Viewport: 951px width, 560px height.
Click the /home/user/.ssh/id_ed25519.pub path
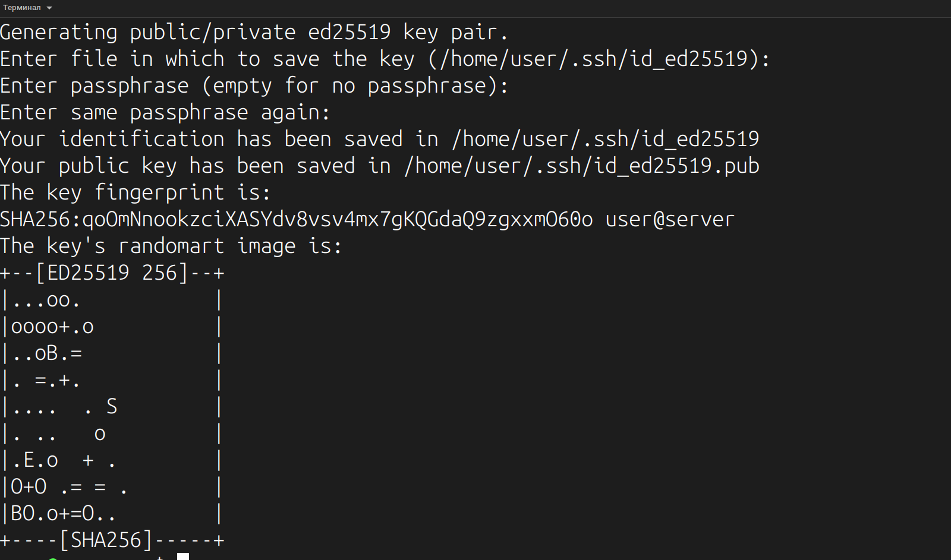click(581, 166)
